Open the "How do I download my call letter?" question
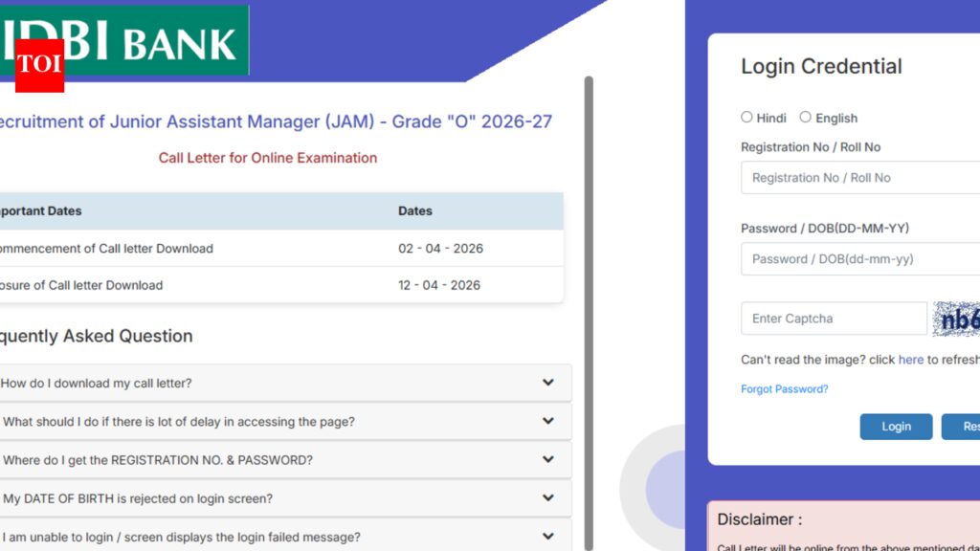The width and height of the screenshot is (980, 551). coord(96,384)
